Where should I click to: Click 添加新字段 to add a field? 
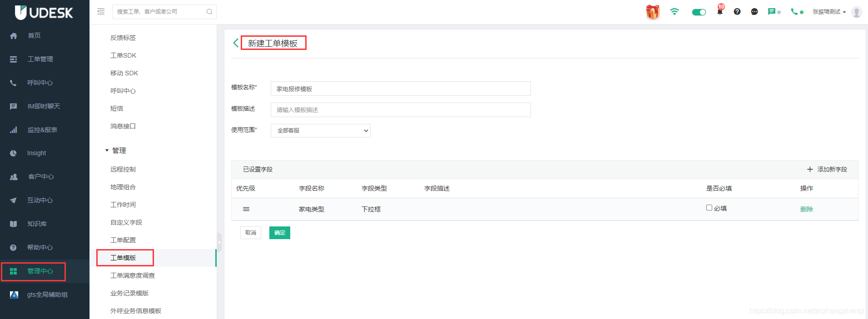(x=827, y=169)
